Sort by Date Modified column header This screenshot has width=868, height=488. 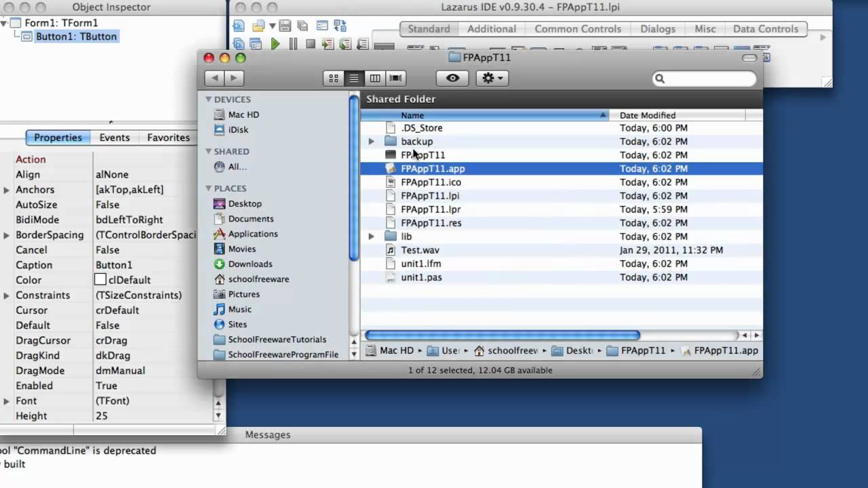coord(677,115)
